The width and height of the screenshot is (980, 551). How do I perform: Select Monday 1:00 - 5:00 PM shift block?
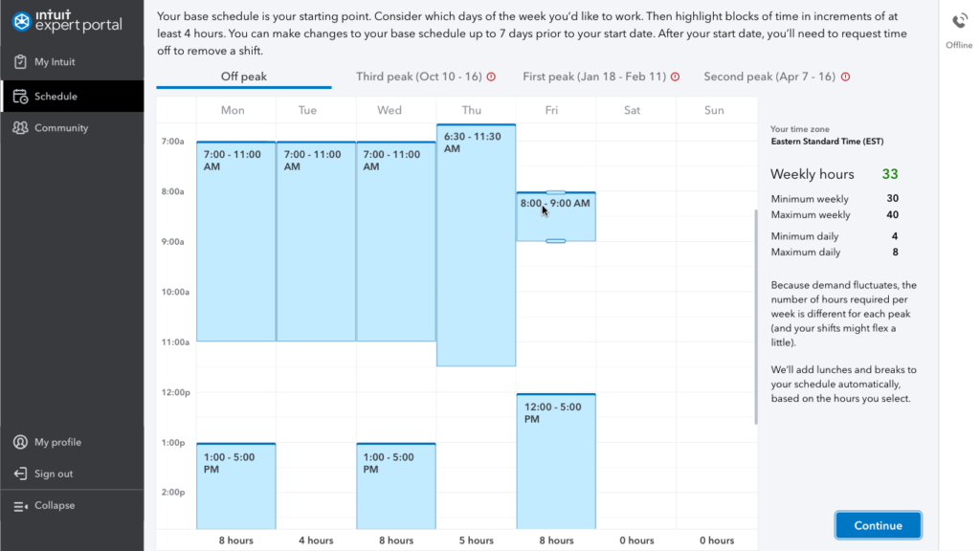coord(236,486)
